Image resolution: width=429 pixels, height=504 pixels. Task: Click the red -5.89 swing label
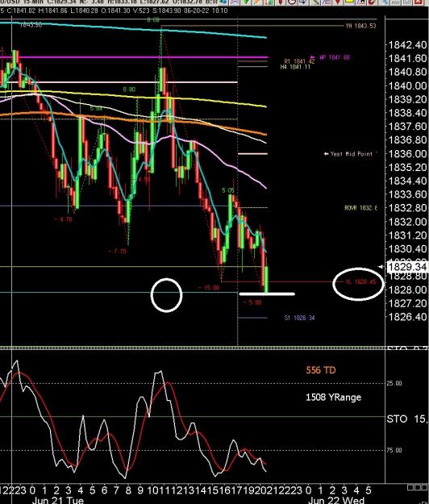tap(252, 302)
